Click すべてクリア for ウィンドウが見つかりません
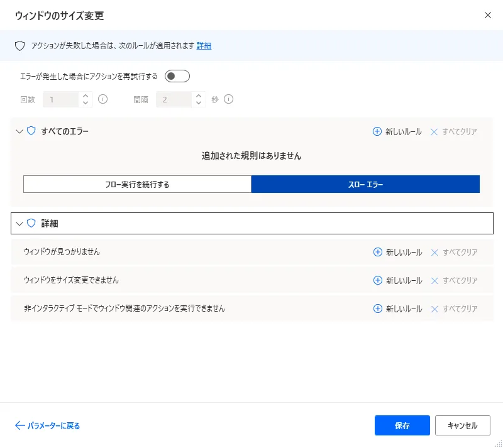The image size is (503, 448). point(454,252)
